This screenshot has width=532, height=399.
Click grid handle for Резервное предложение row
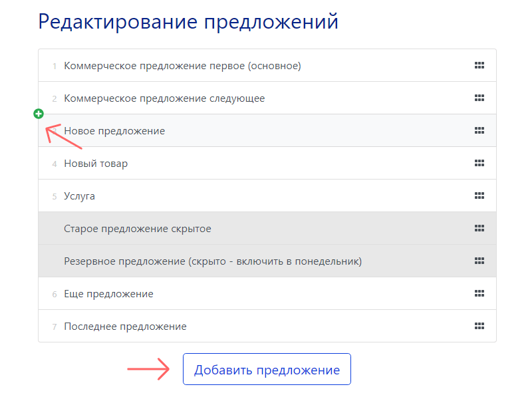point(479,261)
